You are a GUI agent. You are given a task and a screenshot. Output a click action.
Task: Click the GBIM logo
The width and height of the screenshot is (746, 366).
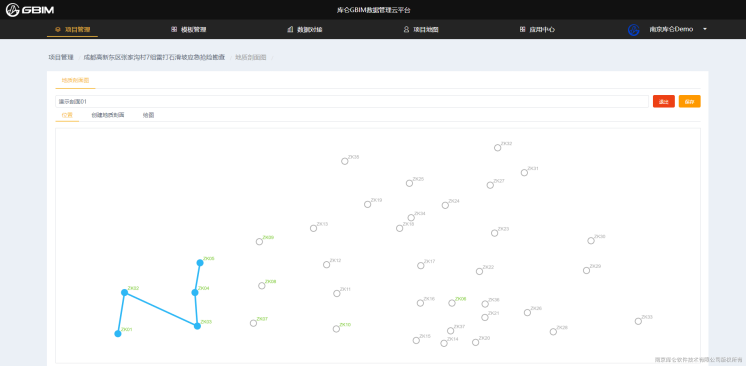click(x=30, y=10)
